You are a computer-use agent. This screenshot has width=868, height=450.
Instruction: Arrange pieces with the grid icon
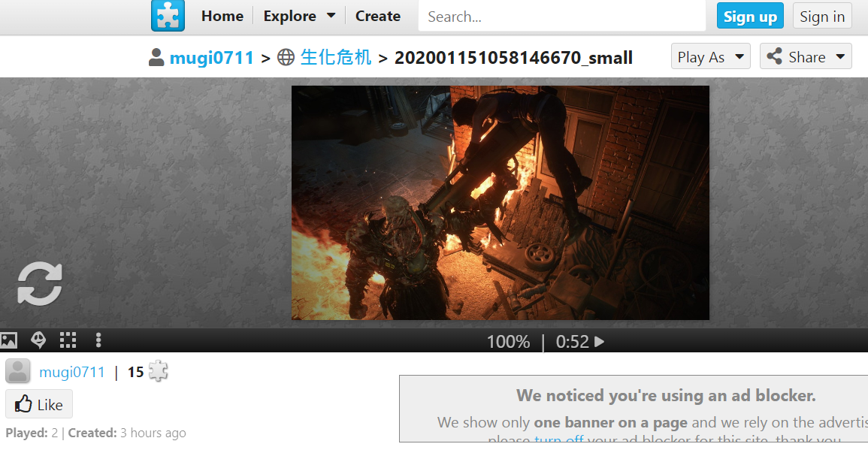(68, 340)
